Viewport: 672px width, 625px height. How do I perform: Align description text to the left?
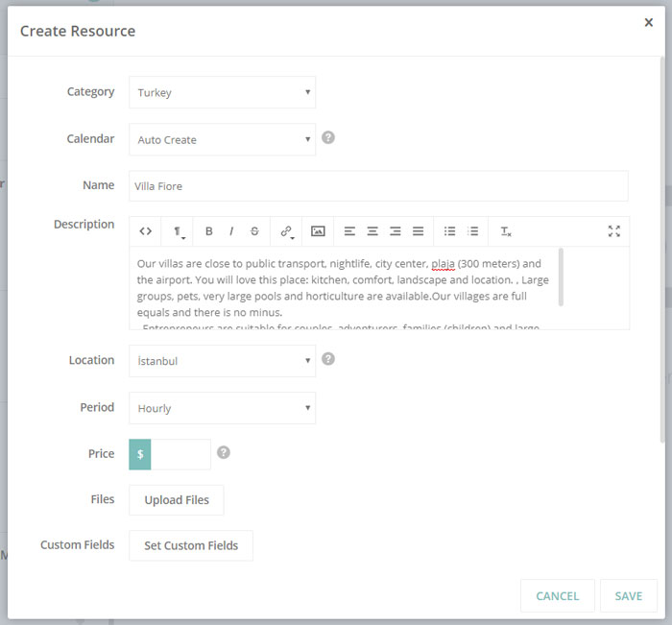349,231
